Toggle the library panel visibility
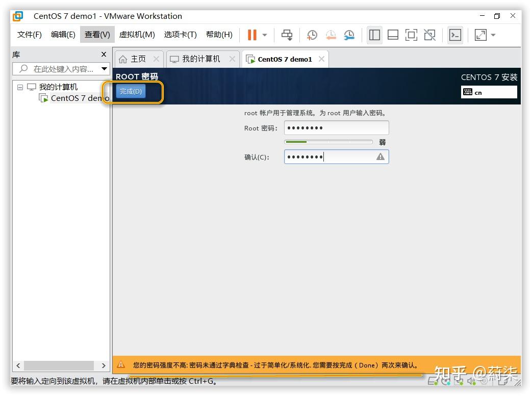This screenshot has width=532, height=396. pyautogui.click(x=374, y=35)
